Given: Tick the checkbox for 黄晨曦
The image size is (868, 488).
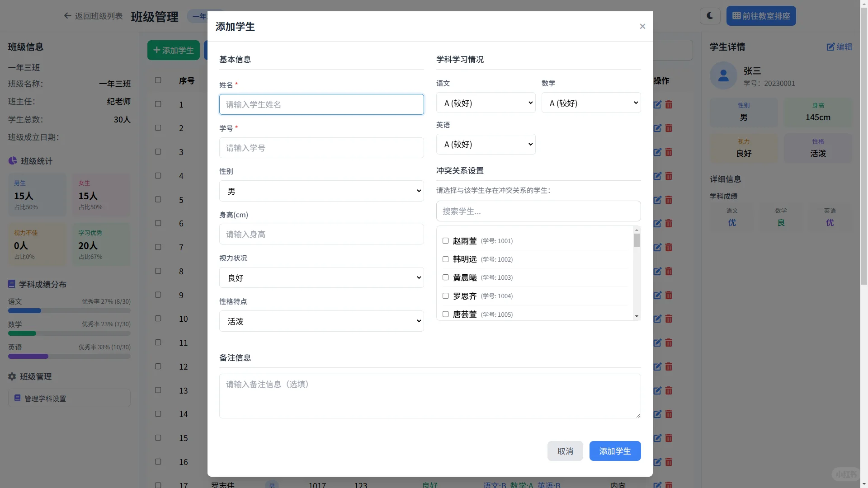Looking at the screenshot, I should (x=445, y=277).
